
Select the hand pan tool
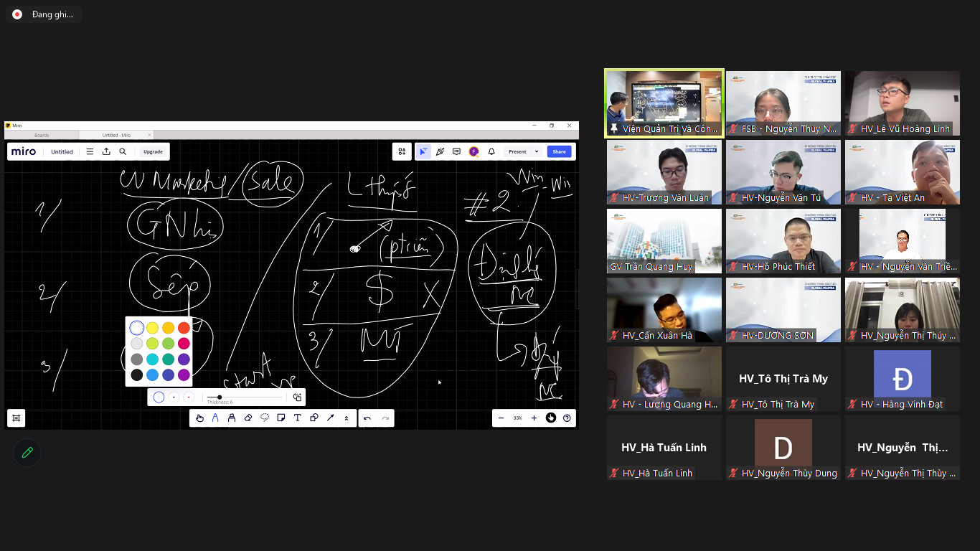pyautogui.click(x=199, y=418)
